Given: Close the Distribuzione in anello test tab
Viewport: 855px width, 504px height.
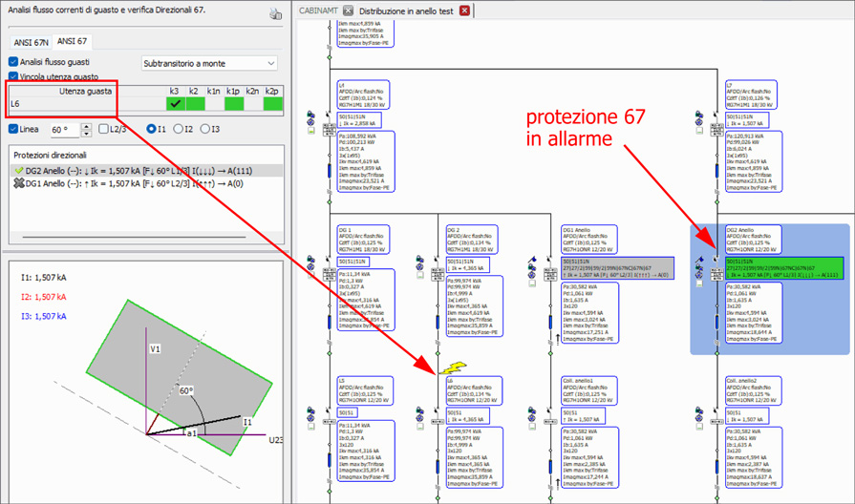Looking at the screenshot, I should pos(464,10).
